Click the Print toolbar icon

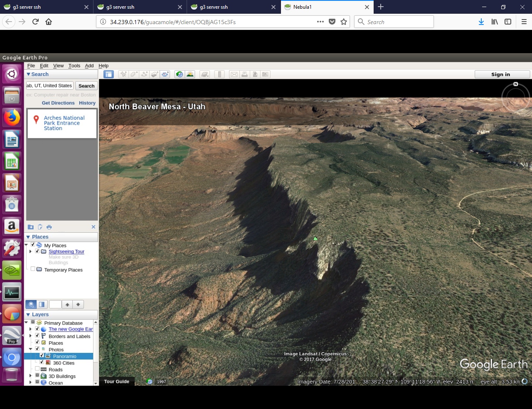(244, 74)
